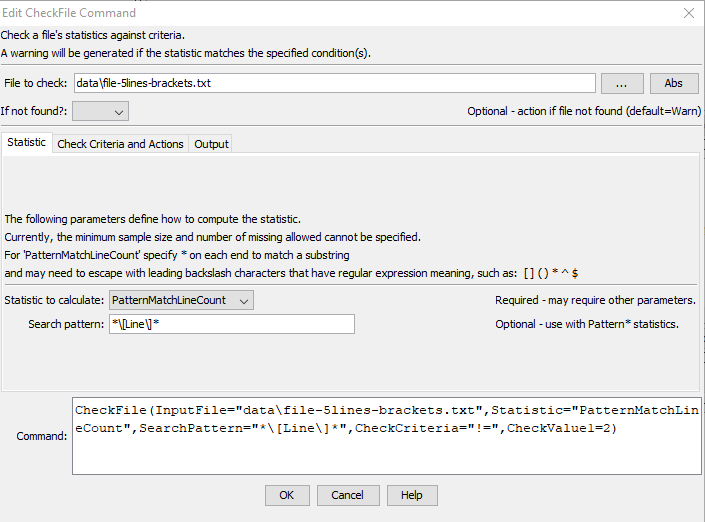Screen dimensions: 705x522
Task: Open Help for the CheckFile command
Action: point(411,495)
